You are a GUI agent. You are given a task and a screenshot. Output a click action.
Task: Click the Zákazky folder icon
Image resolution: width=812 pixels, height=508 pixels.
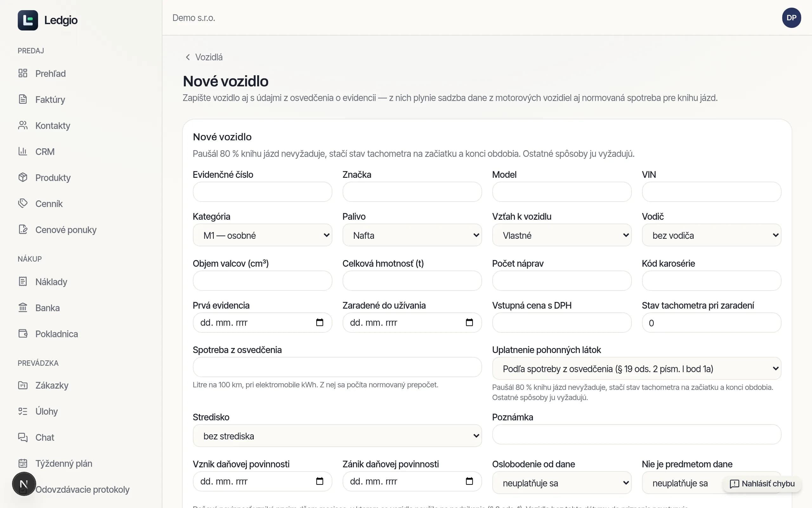23,385
